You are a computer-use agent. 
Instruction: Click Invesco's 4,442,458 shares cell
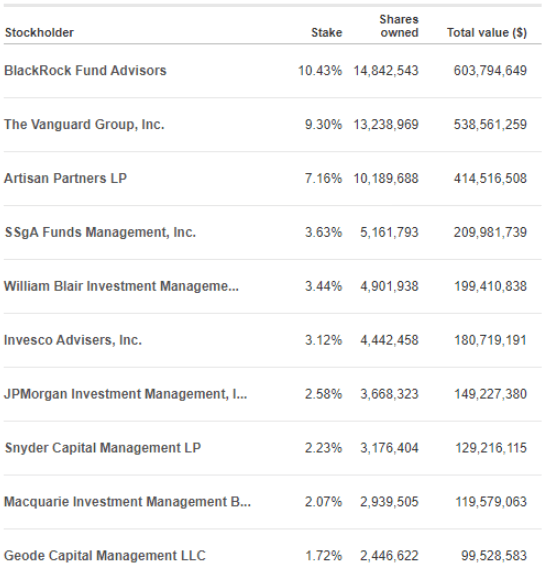pyautogui.click(x=389, y=340)
